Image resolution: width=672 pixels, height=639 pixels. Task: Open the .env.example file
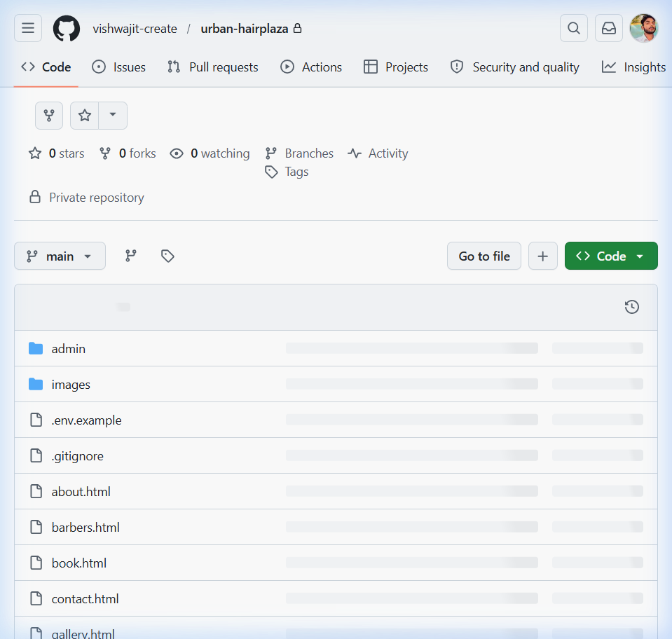coord(87,420)
